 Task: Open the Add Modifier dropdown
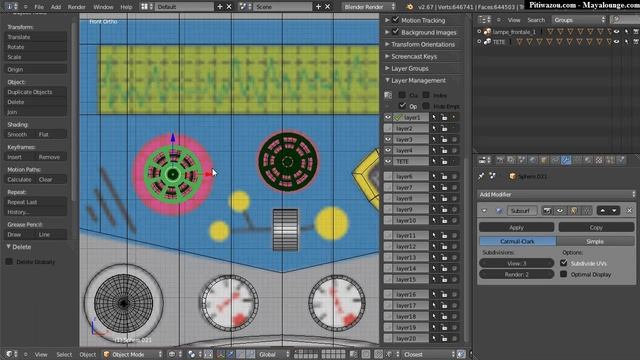[x=557, y=195]
